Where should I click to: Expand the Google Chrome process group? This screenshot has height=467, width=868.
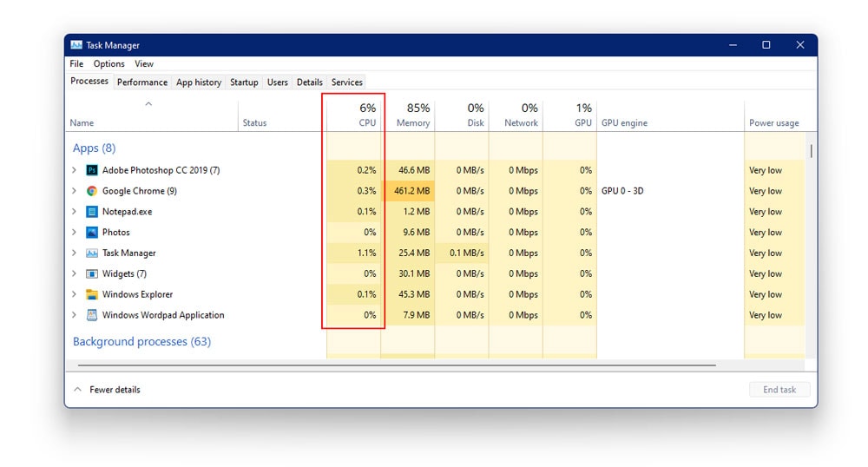coord(74,191)
